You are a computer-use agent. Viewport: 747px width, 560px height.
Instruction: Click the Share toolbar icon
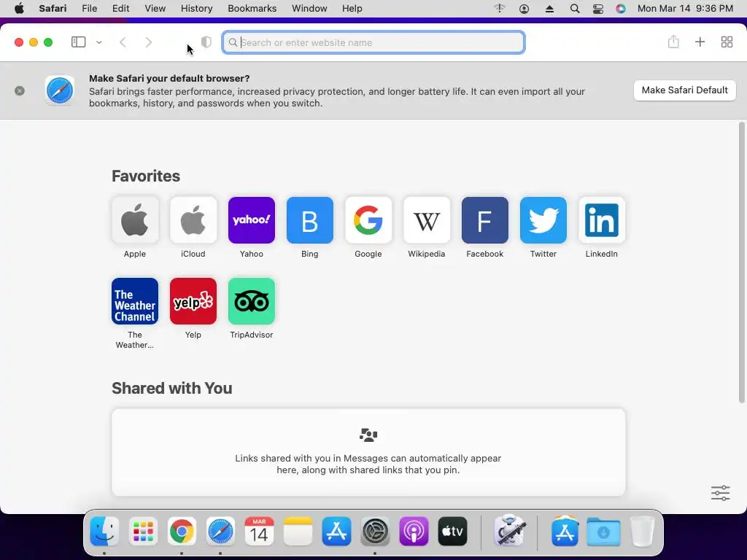[x=673, y=42]
